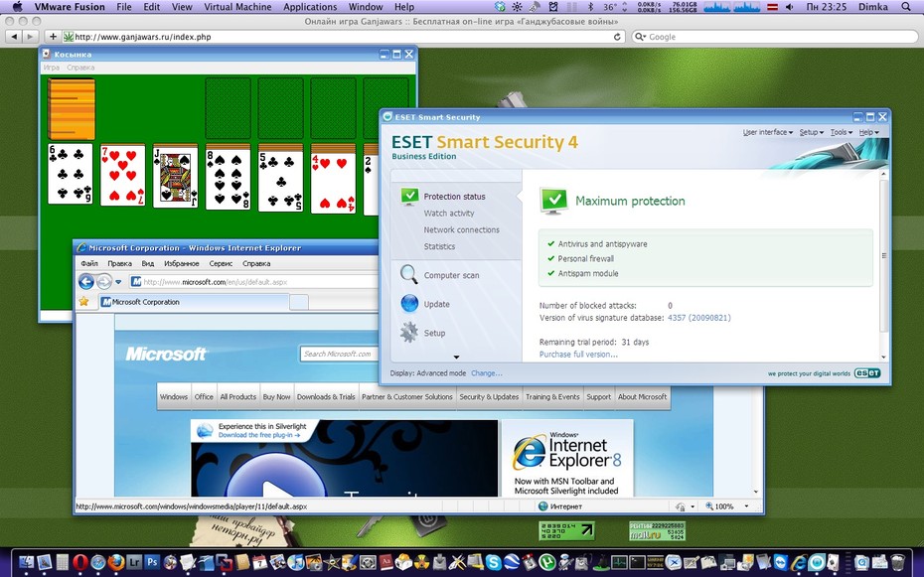Open Google Earth from the Dock
Screen dimensions: 924x577
(512, 562)
